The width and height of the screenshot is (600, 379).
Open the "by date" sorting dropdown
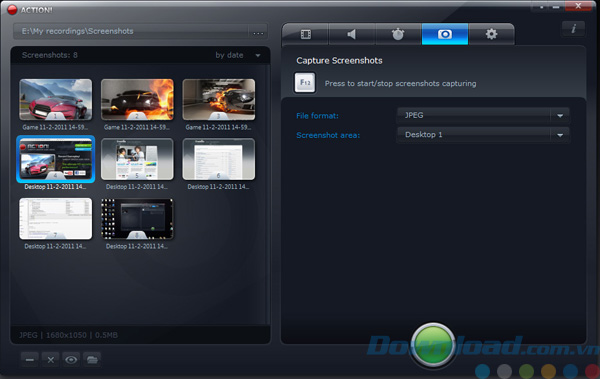pyautogui.click(x=238, y=55)
